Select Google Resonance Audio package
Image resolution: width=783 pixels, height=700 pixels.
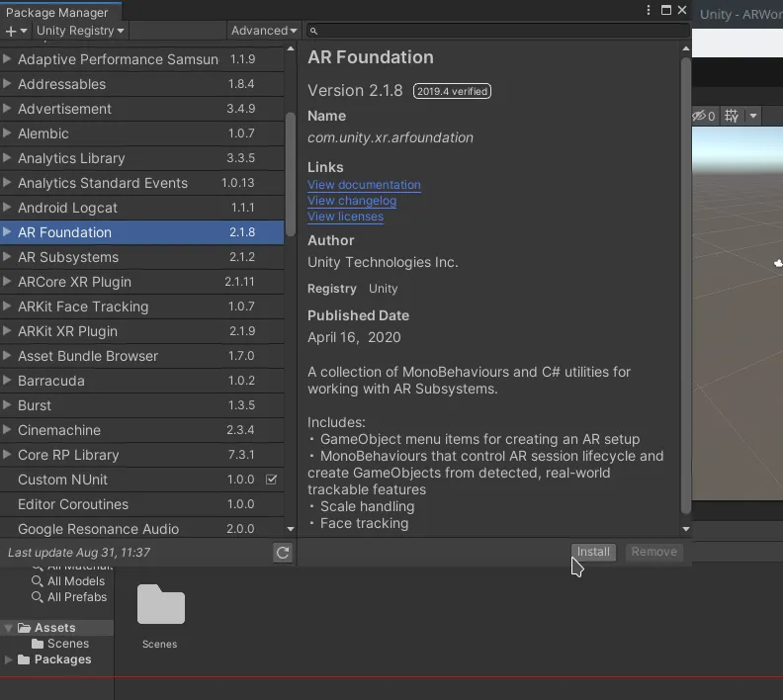[141, 529]
